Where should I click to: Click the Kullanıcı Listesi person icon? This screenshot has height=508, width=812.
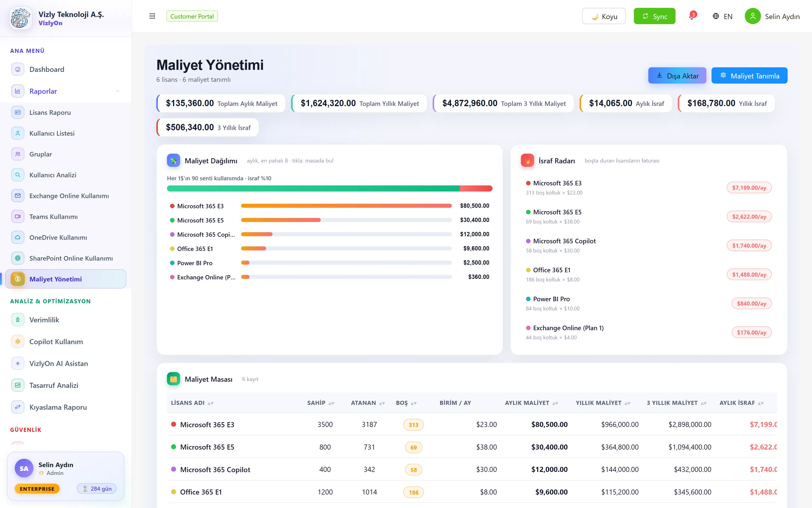(18, 133)
